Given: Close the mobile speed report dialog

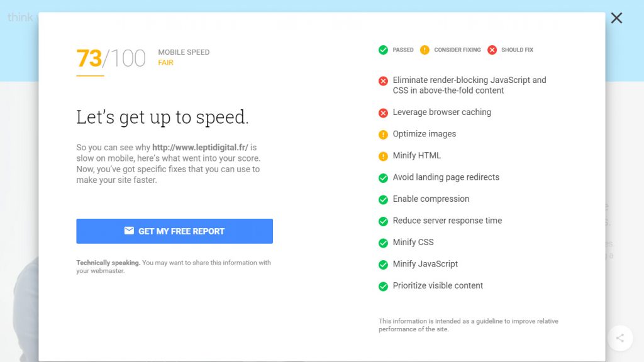Looking at the screenshot, I should 616,18.
